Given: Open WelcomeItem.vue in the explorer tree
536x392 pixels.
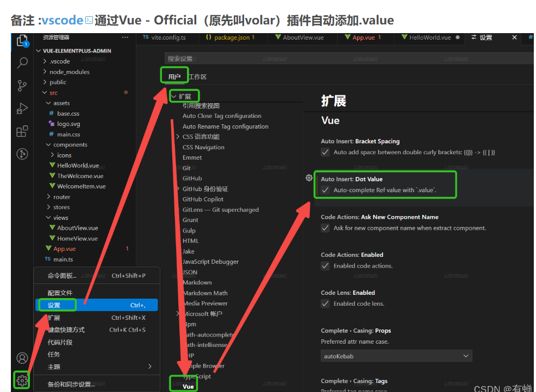Looking at the screenshot, I should pyautogui.click(x=82, y=186).
